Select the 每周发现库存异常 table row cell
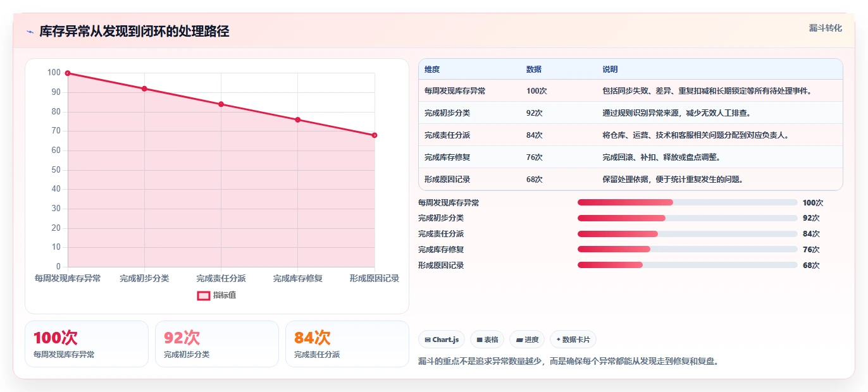Image resolution: width=868 pixels, height=392 pixels. (469, 90)
